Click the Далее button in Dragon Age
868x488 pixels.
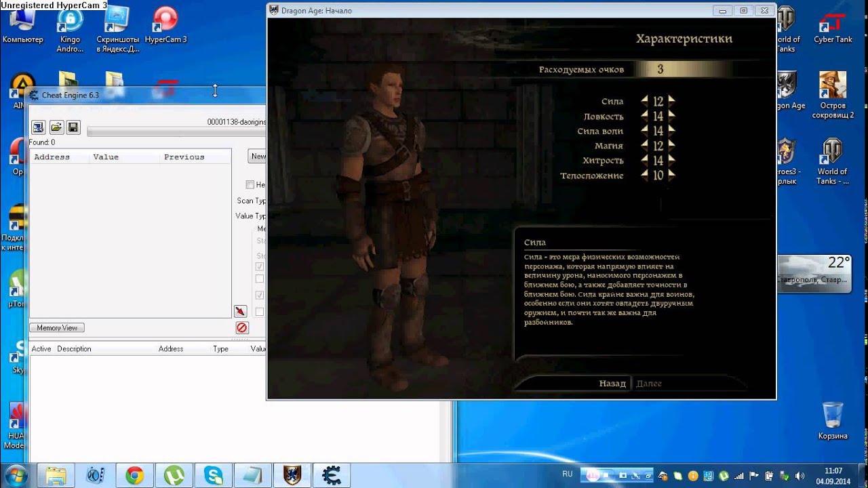[649, 384]
